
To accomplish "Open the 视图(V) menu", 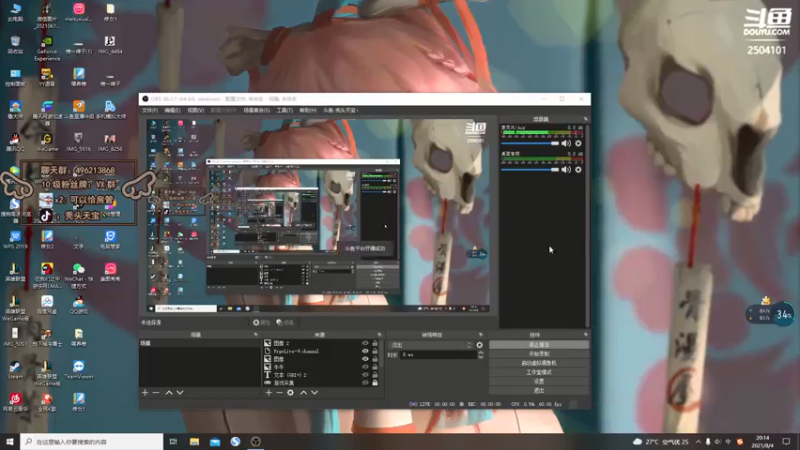I will 195,110.
